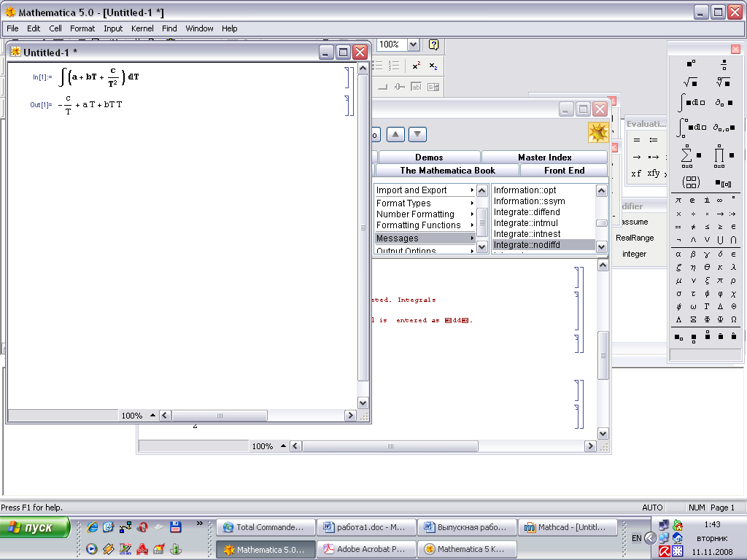This screenshot has width=747, height=560.
Task: Open Internet Explorer from quick launch
Action: click(x=93, y=527)
